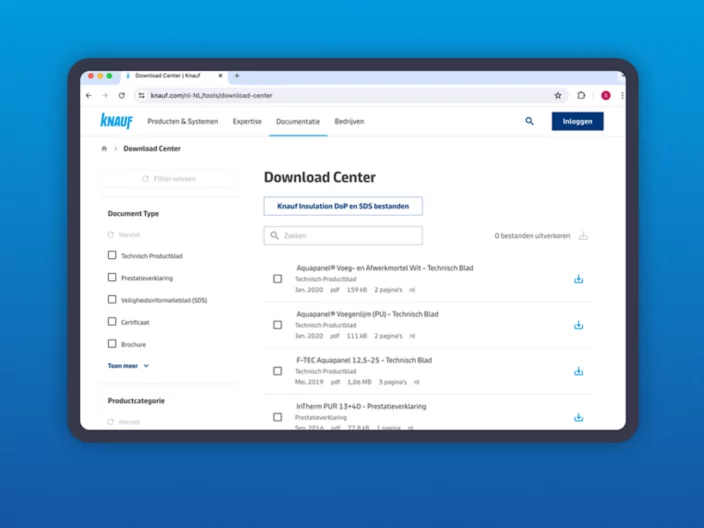Screen dimensions: 704x528
Task: Go to the Bedrijven menu item
Action: pos(349,121)
